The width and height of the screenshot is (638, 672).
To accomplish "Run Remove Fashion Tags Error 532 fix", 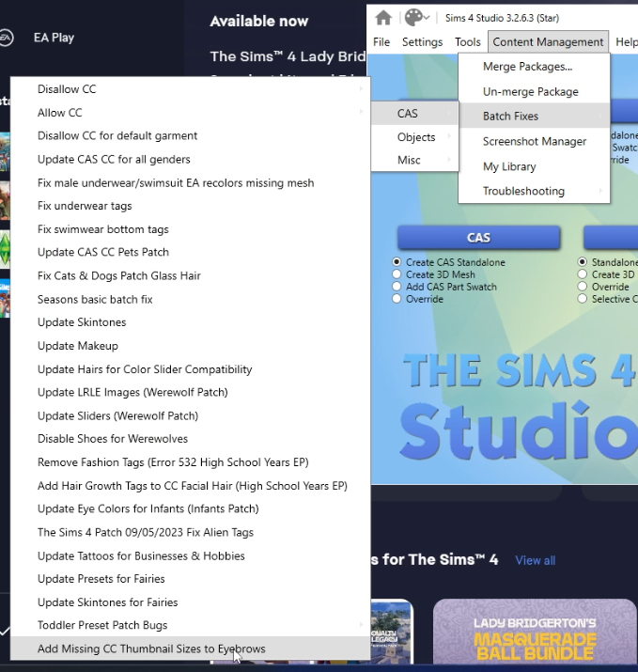I will point(190,462).
